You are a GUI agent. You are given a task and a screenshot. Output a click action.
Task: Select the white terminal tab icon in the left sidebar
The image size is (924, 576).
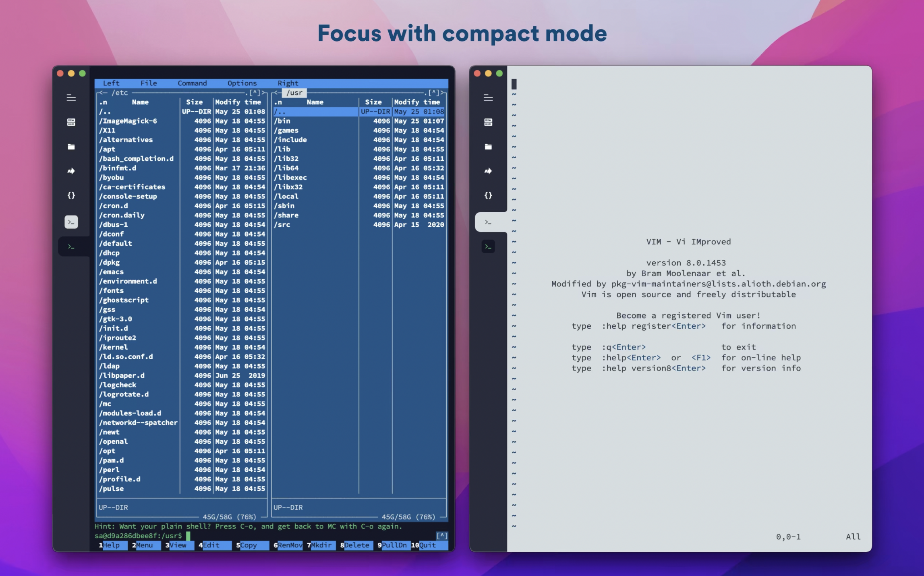[x=71, y=222]
